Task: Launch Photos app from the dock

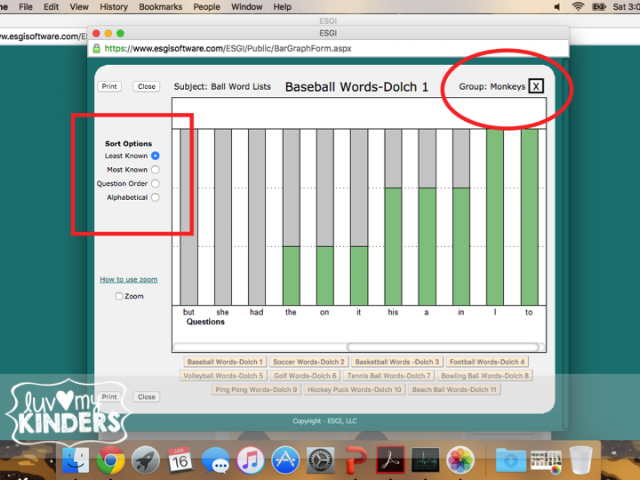Action: 460,460
